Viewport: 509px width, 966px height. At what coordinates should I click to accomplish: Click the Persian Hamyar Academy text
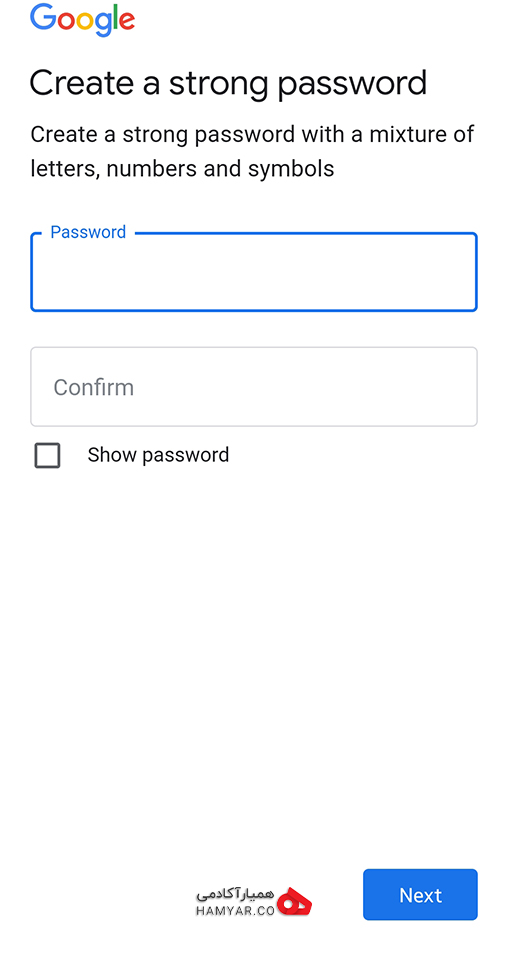[235, 895]
